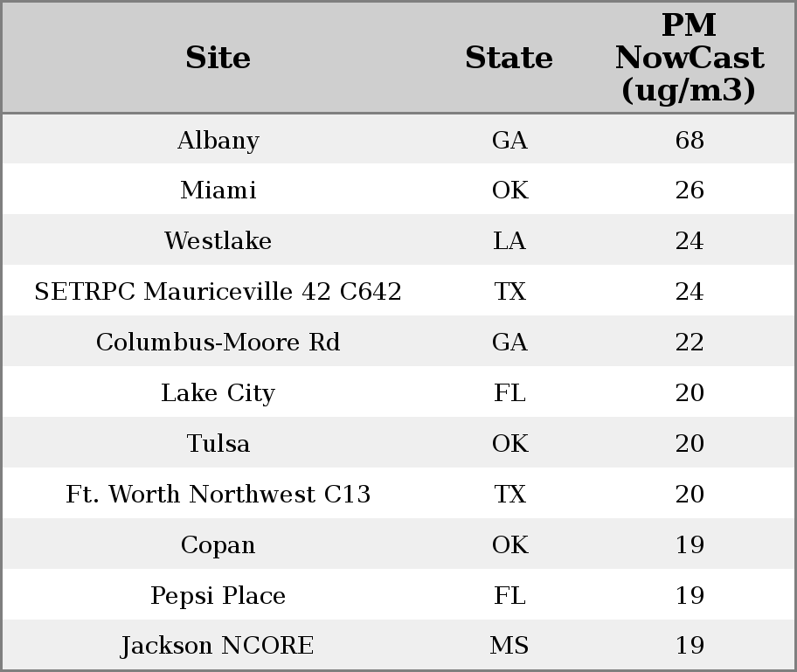Click the Copan site cell

click(x=218, y=545)
